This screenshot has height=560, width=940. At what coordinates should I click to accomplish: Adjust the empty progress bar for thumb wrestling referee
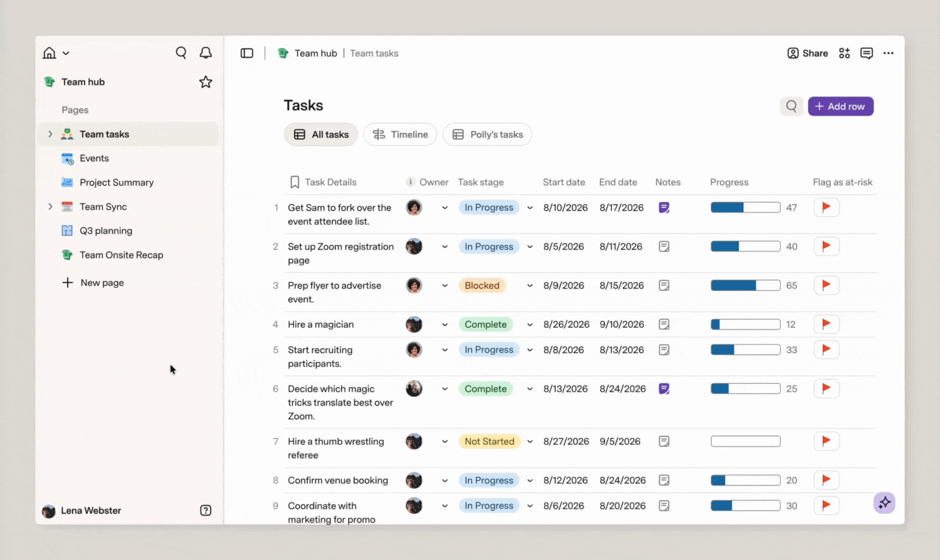coord(745,441)
